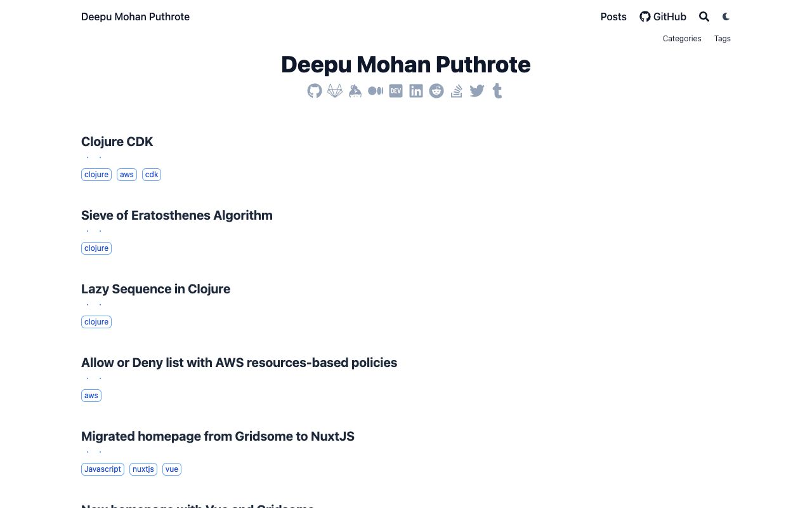Visit the Medium profile icon
Image resolution: width=812 pixels, height=508 pixels.
(x=376, y=91)
